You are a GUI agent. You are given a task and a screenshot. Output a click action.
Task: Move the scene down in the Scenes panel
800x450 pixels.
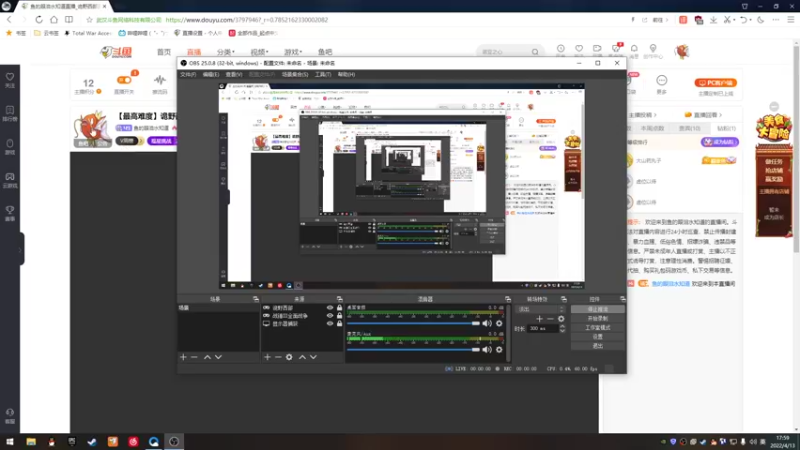click(x=218, y=357)
